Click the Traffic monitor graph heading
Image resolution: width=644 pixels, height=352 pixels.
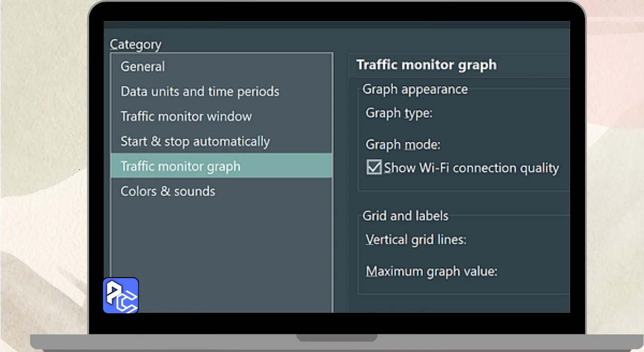427,65
